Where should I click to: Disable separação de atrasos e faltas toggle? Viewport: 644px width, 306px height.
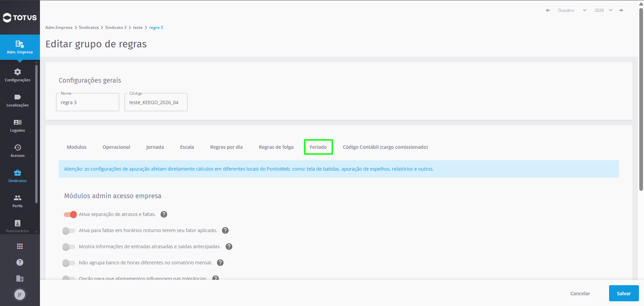[70, 214]
